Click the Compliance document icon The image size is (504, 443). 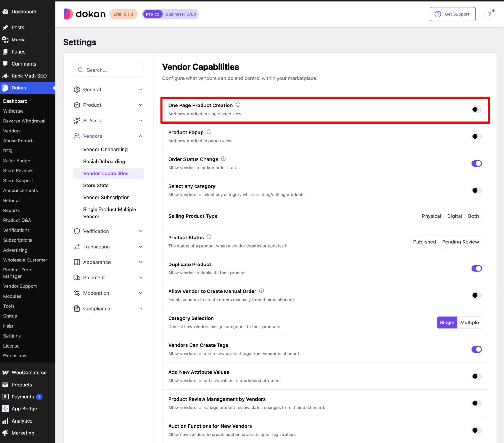[77, 309]
